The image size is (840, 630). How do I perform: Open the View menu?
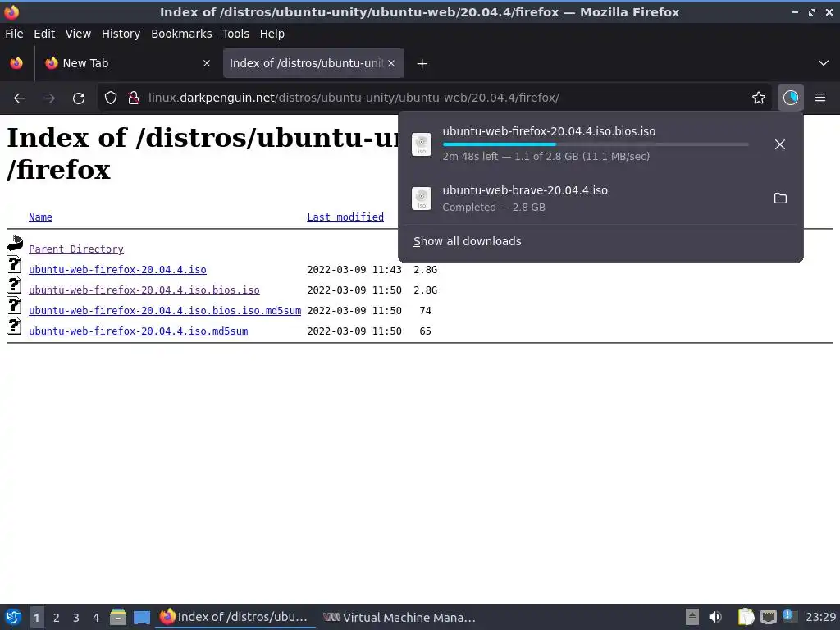78,34
